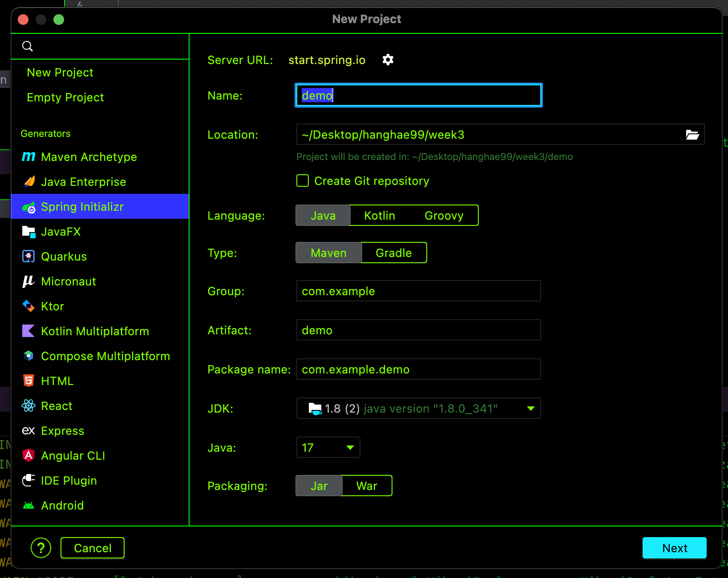Click the Ktor diamond icon
The image size is (728, 578).
click(28, 306)
